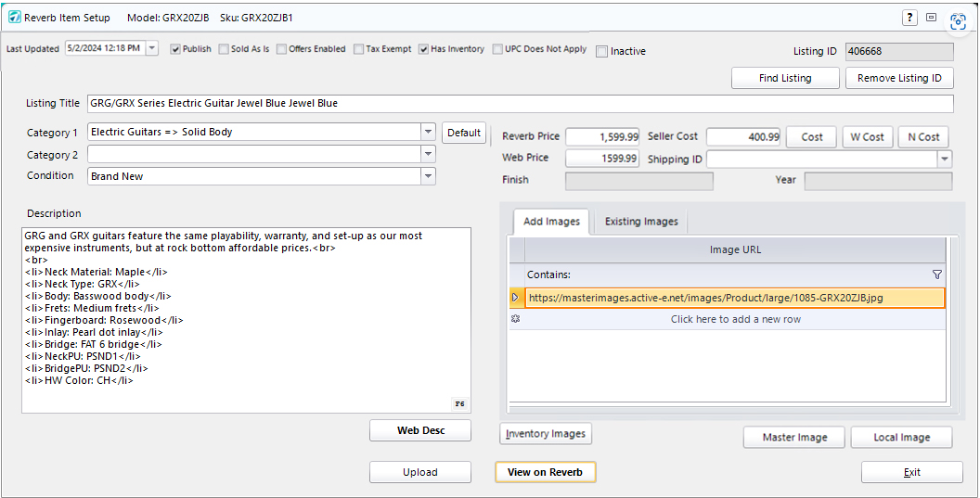980x498 pixels.
Task: Click the Exit button
Action: (912, 472)
